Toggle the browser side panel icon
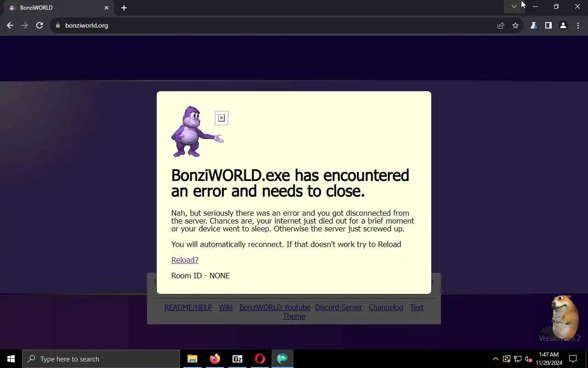 pyautogui.click(x=548, y=25)
